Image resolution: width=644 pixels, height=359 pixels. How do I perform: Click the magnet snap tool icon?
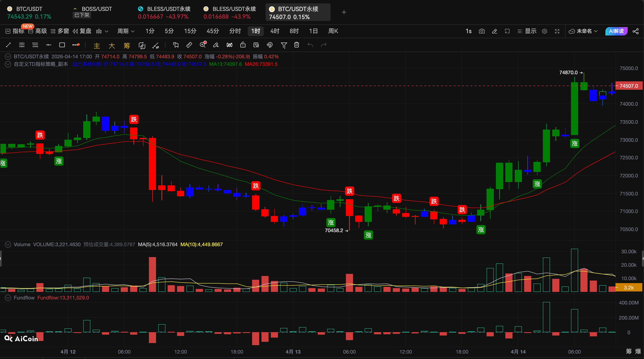point(270,45)
